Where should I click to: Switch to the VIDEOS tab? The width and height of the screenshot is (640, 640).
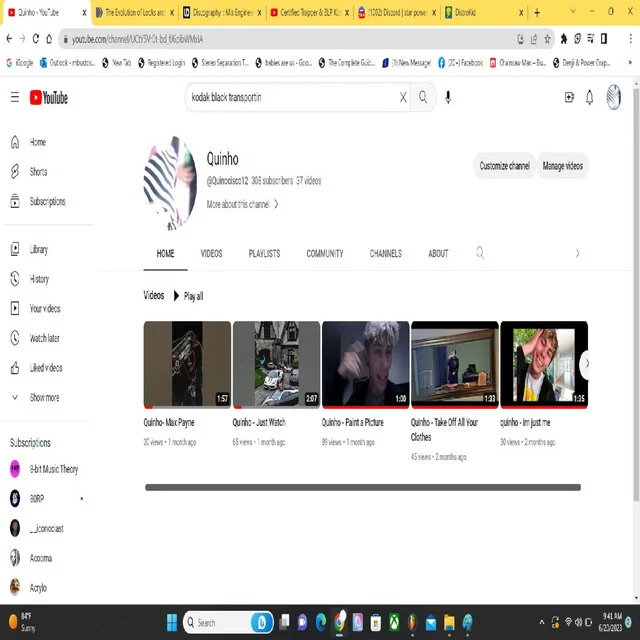[x=211, y=253]
